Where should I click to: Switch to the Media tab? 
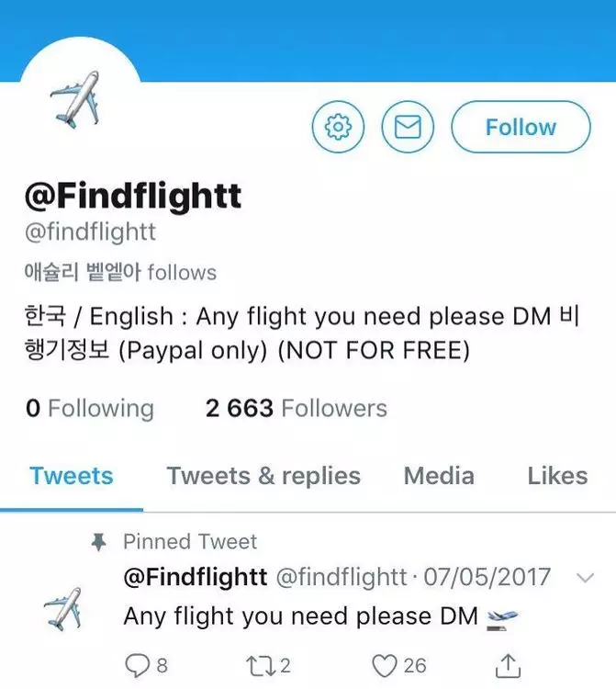click(x=439, y=476)
